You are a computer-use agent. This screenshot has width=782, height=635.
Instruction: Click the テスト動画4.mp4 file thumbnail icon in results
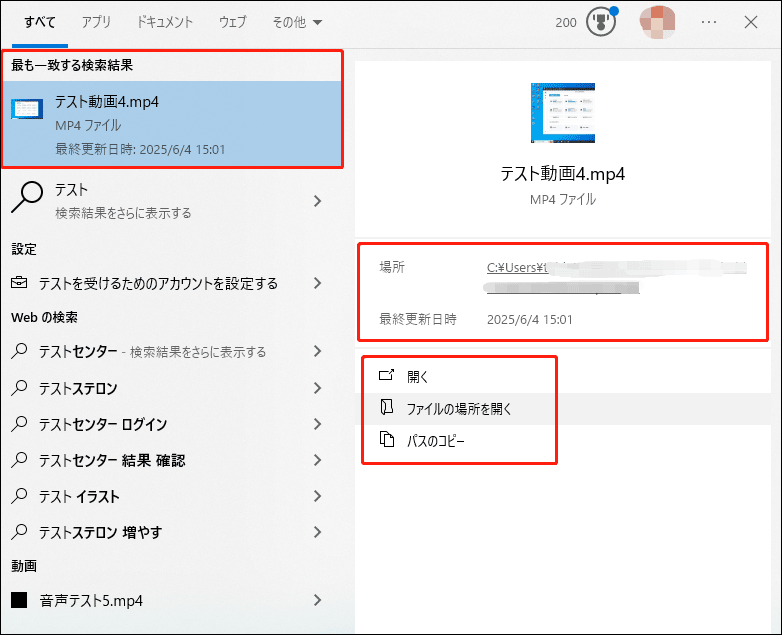pyautogui.click(x=27, y=108)
